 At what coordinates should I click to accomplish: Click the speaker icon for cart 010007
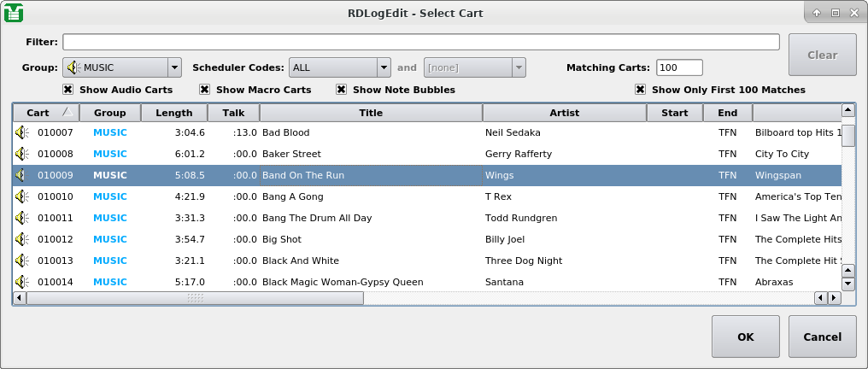[21, 132]
